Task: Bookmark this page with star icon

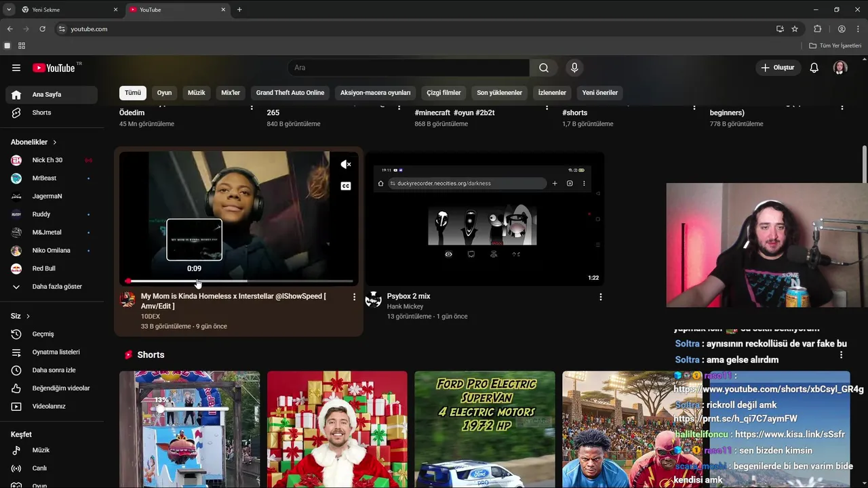Action: pos(795,29)
